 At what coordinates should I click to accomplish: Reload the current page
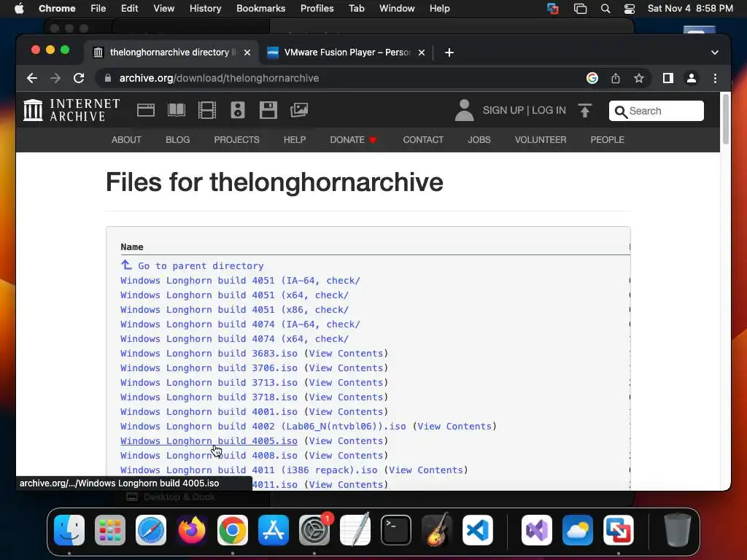[79, 78]
